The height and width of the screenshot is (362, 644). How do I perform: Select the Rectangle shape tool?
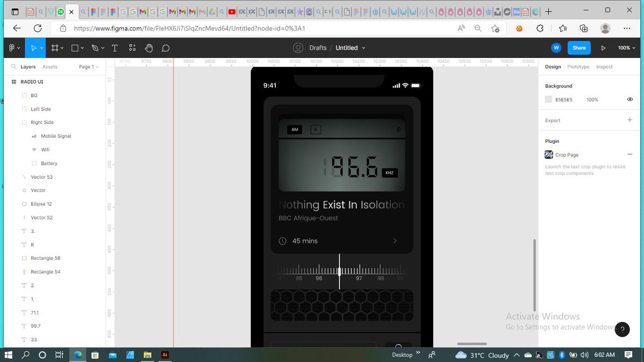(75, 48)
